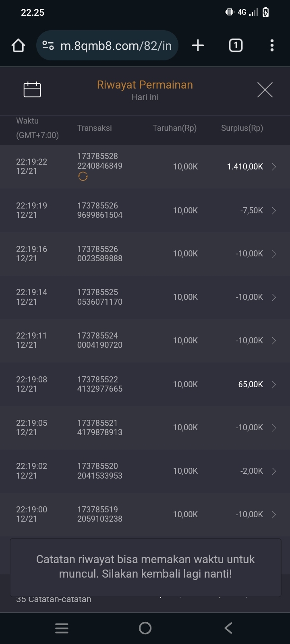This screenshot has width=290, height=644.
Task: Open the tab switcher showing 1 tab
Action: point(236,45)
